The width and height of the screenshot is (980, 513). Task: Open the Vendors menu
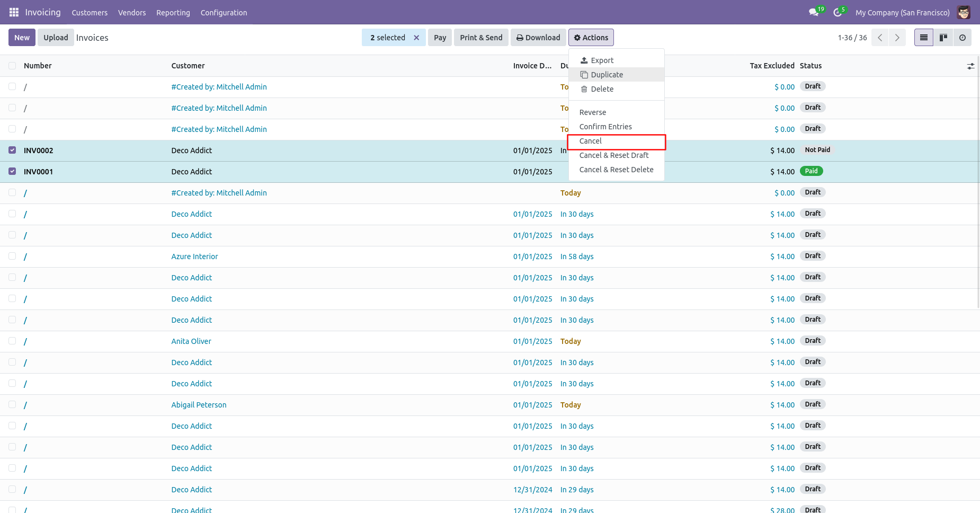pyautogui.click(x=132, y=13)
